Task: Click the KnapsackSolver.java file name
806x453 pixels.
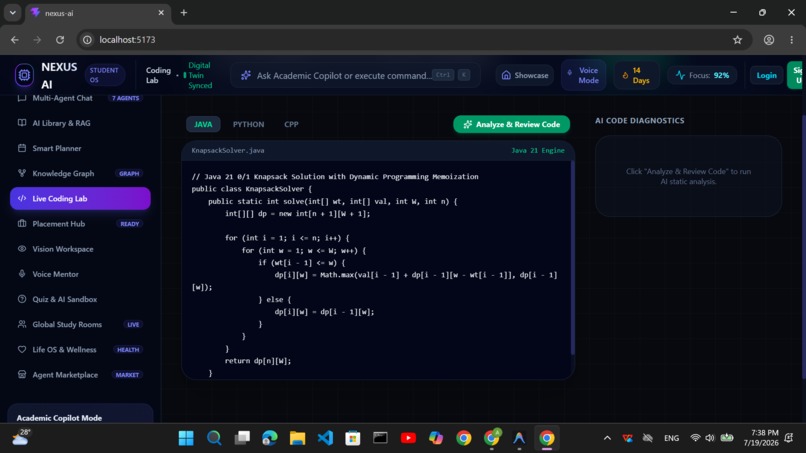Action: [x=228, y=151]
